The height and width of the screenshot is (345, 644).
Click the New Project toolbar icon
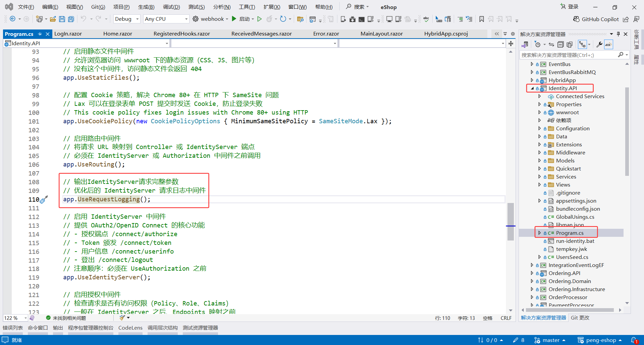point(39,19)
